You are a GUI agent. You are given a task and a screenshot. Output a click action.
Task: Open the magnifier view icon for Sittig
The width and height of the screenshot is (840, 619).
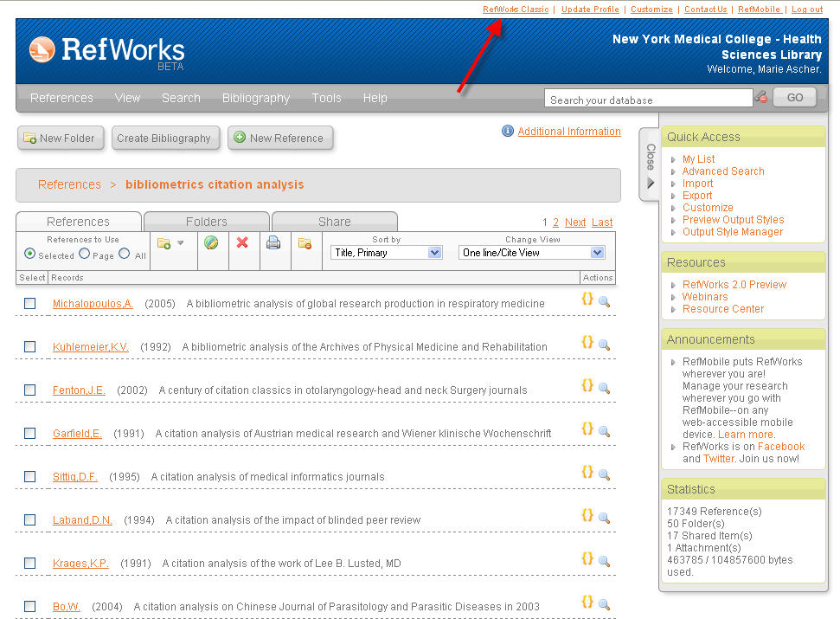click(605, 474)
